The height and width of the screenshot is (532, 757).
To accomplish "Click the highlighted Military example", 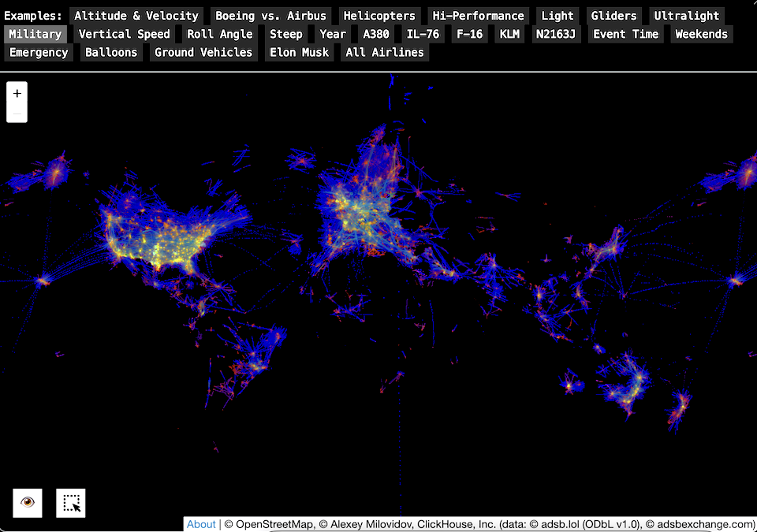I will (35, 34).
